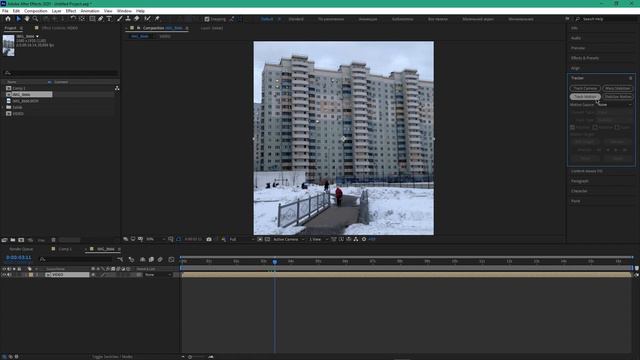Click the Track Camera button
The height and width of the screenshot is (360, 640).
[585, 89]
